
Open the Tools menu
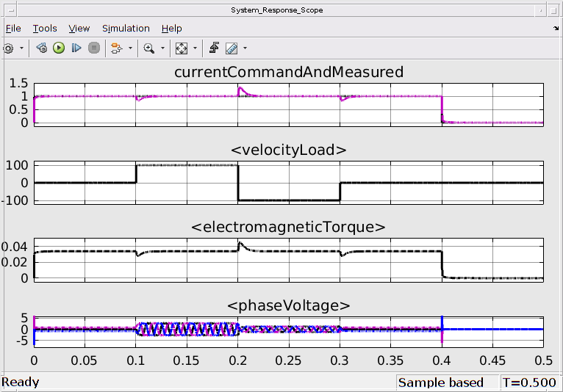point(45,29)
